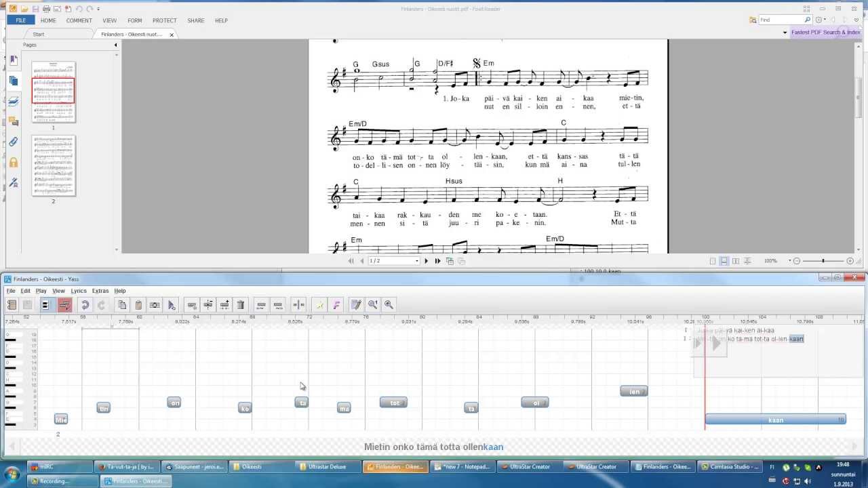Close the Finlanders PDF document tab
The image size is (868, 488).
point(172,35)
